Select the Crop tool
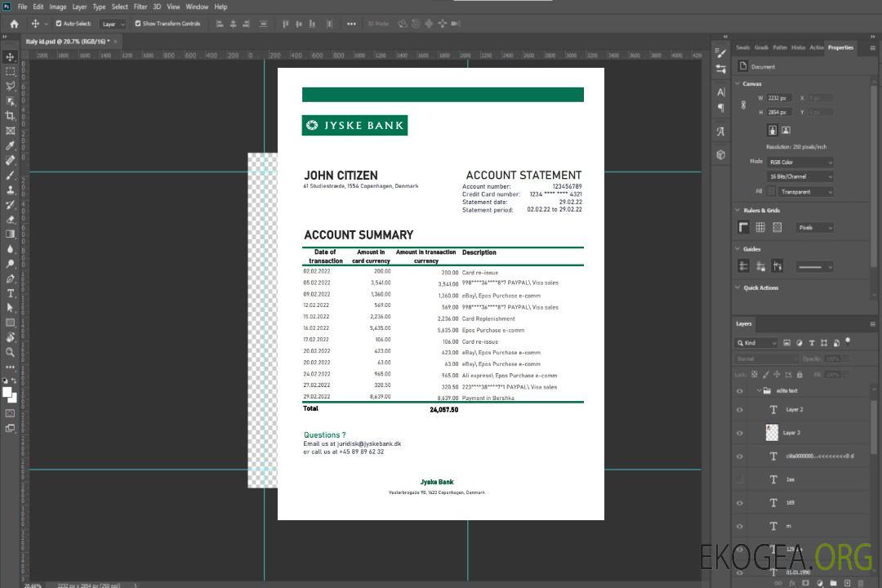Screen dimensions: 882x588 10,116
